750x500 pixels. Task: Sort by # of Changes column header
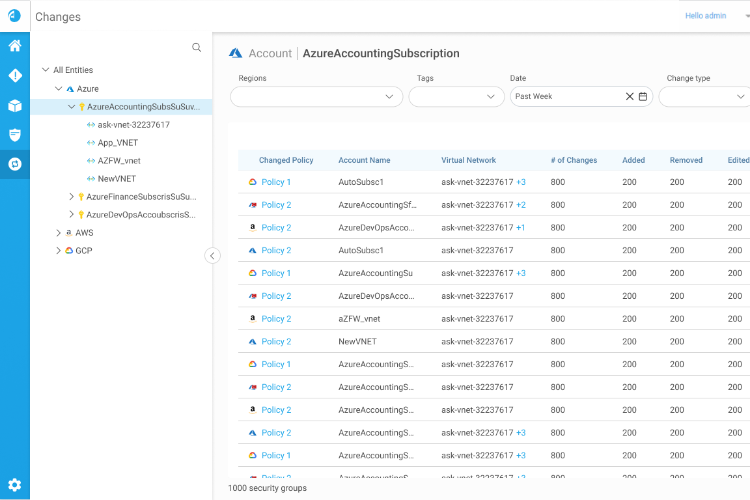574,160
